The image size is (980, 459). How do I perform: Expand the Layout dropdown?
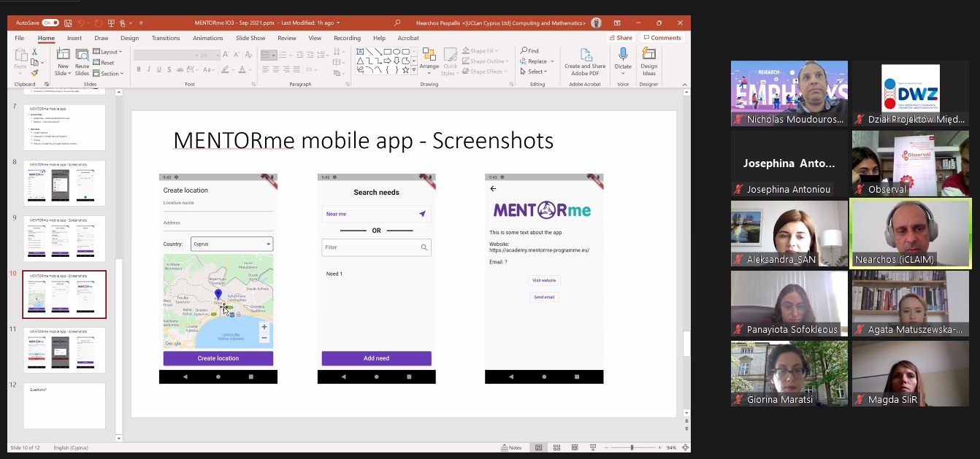(x=107, y=52)
